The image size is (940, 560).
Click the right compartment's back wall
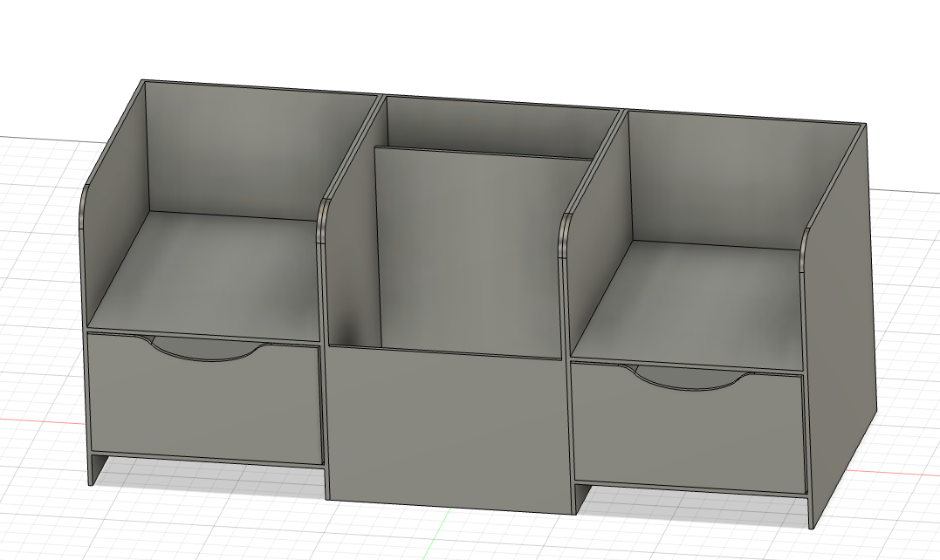(734, 180)
